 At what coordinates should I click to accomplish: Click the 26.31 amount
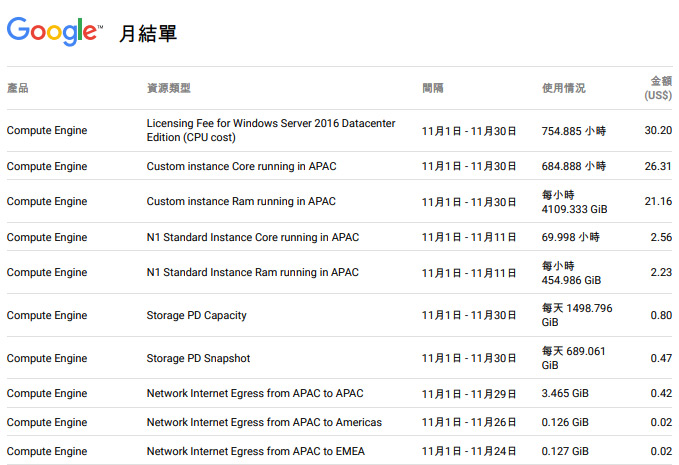coord(658,166)
